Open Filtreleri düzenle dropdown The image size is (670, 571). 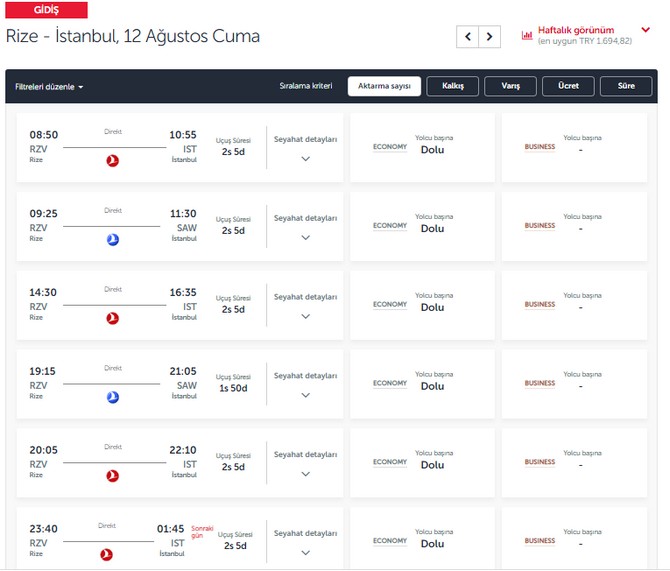pyautogui.click(x=49, y=87)
